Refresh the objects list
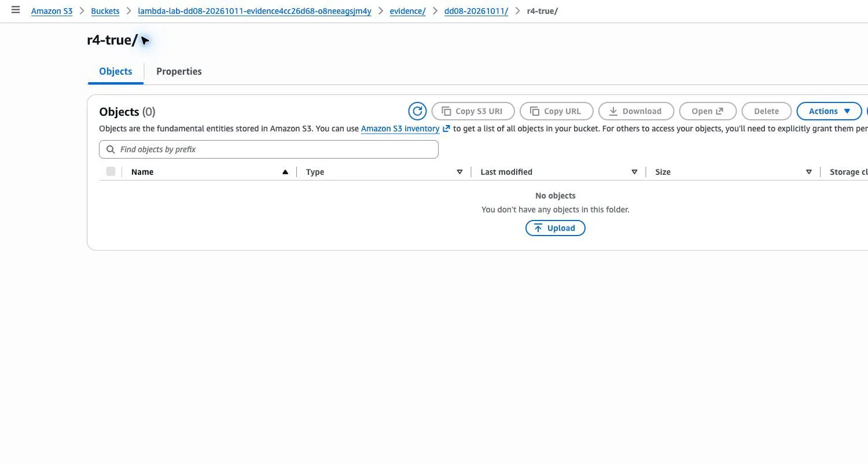The image size is (868, 463). coord(417,111)
